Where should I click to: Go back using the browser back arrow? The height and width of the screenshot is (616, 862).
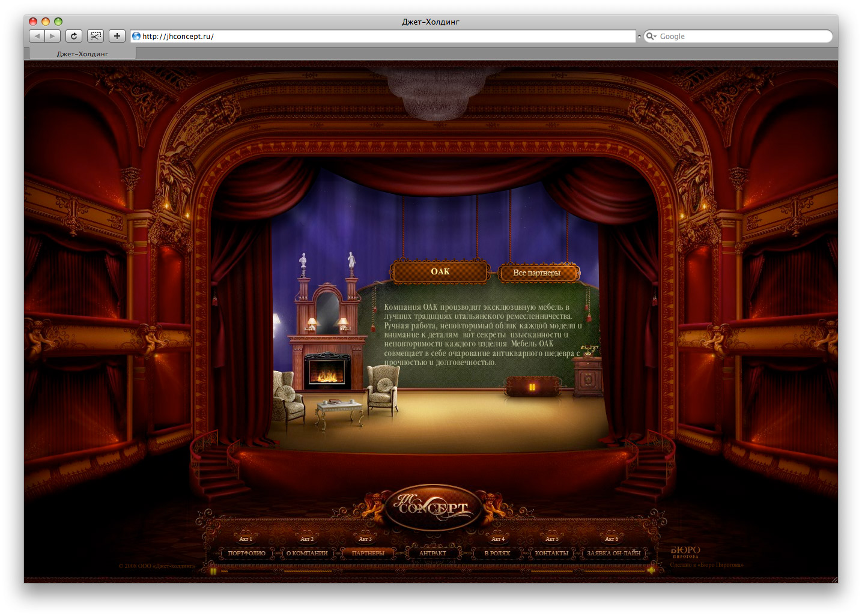click(37, 36)
